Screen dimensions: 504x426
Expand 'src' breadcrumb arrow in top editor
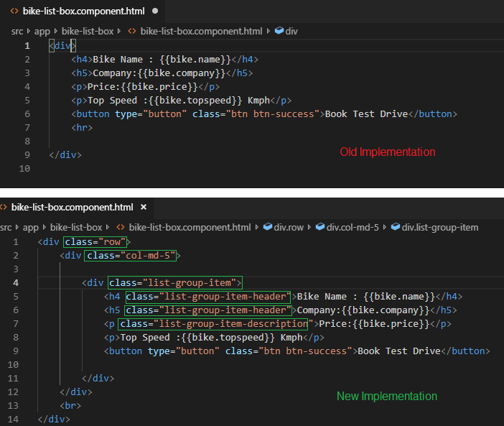coord(29,31)
